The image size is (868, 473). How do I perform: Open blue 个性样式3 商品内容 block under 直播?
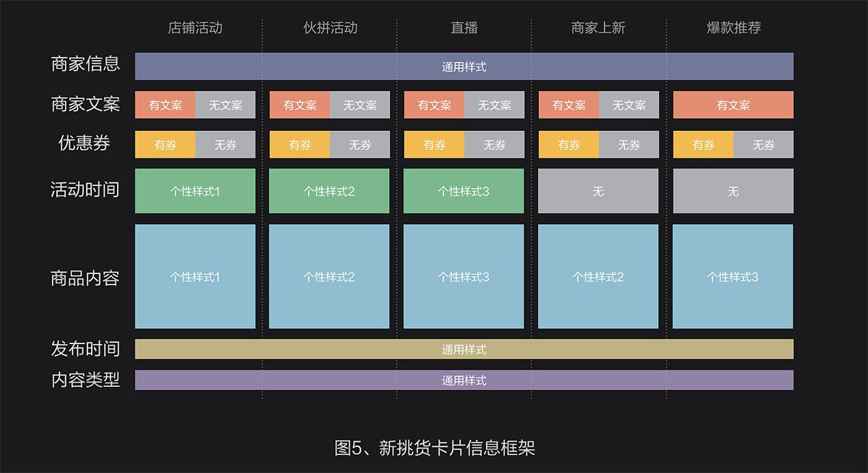tap(464, 276)
